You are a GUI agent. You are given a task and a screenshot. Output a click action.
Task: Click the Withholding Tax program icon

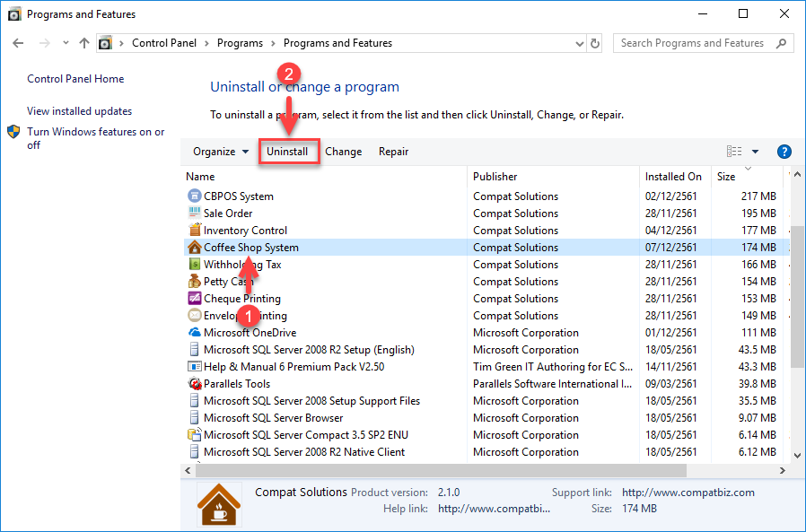(194, 264)
